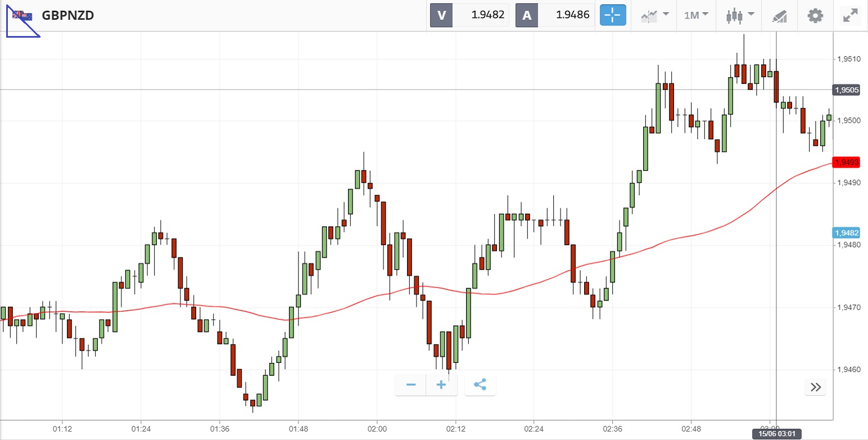Expand the candlestick chart type dropdown

pyautogui.click(x=739, y=15)
